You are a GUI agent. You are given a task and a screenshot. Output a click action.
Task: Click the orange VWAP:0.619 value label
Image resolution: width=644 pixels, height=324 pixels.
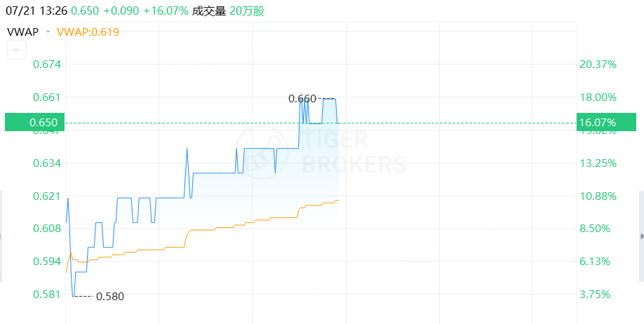[88, 32]
